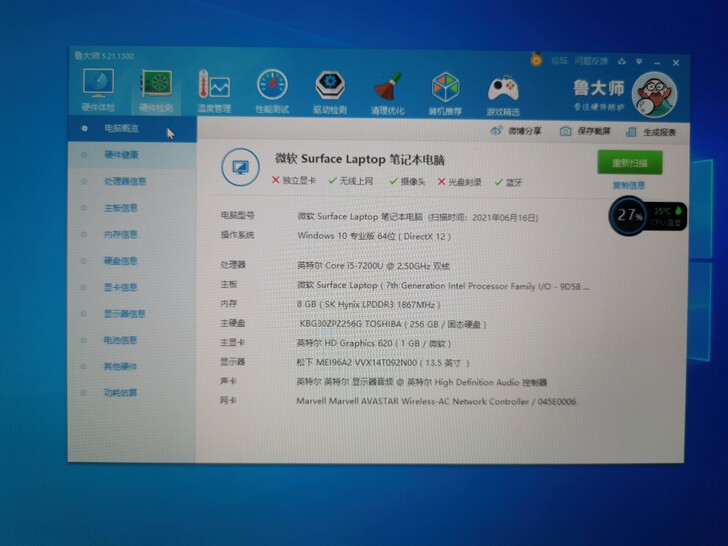
Task: Open the 游戏精选 gamepad icon
Action: 503,96
